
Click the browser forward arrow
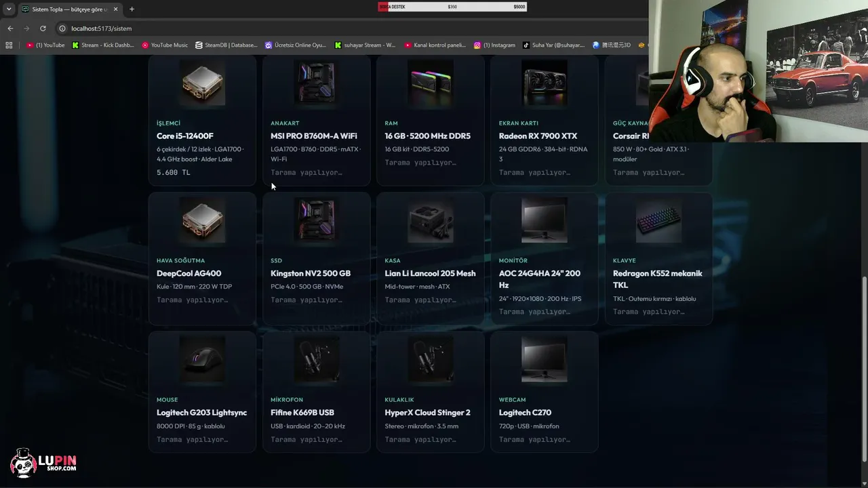click(26, 28)
